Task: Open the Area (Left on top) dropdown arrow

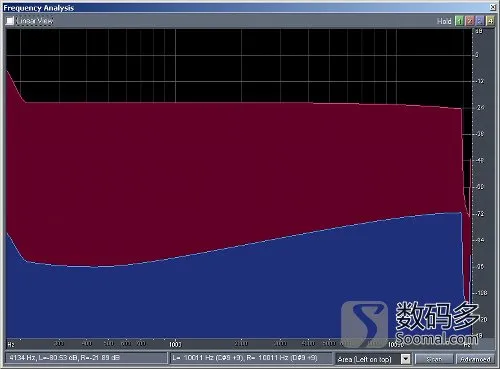Action: coord(405,359)
